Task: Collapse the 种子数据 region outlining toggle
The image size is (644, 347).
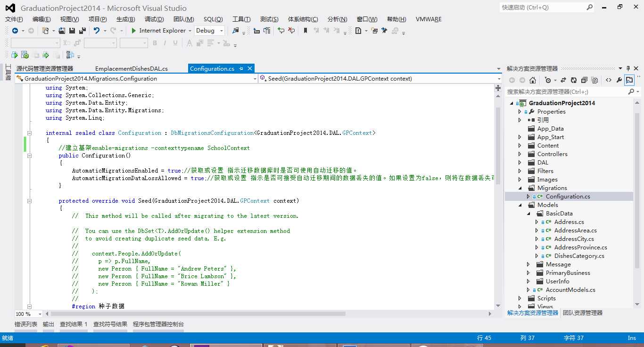Action: pos(29,306)
